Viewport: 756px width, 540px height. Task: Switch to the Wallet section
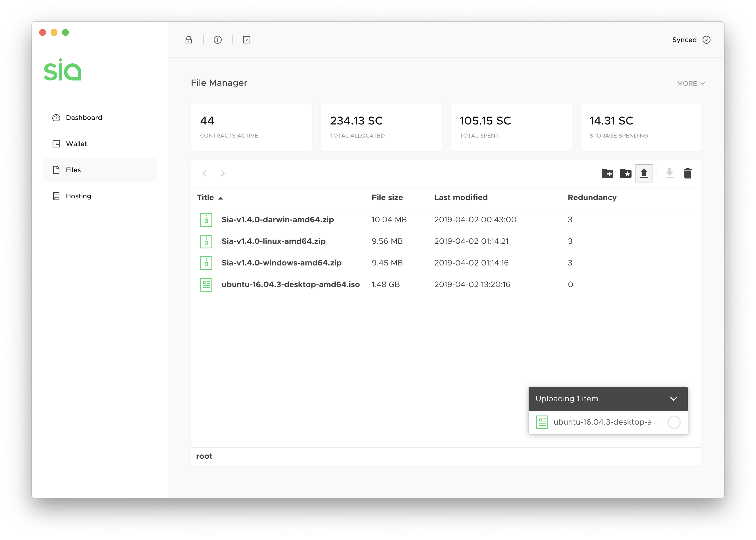76,144
